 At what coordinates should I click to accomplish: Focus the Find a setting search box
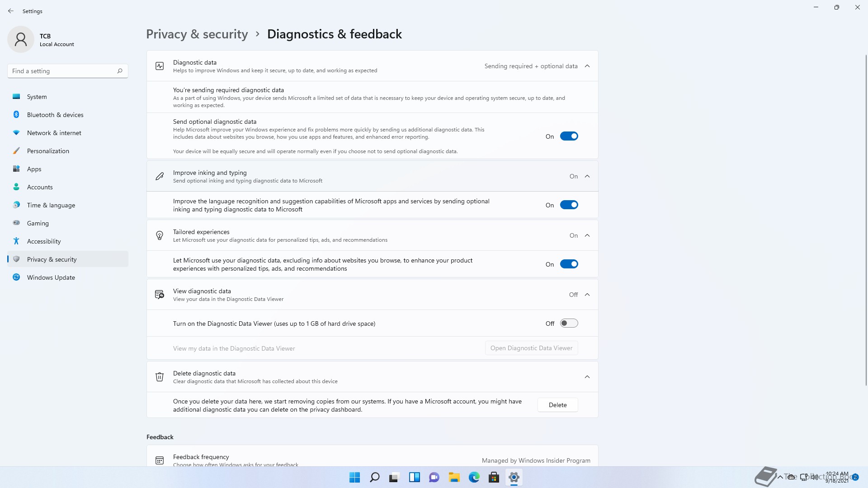click(x=62, y=71)
